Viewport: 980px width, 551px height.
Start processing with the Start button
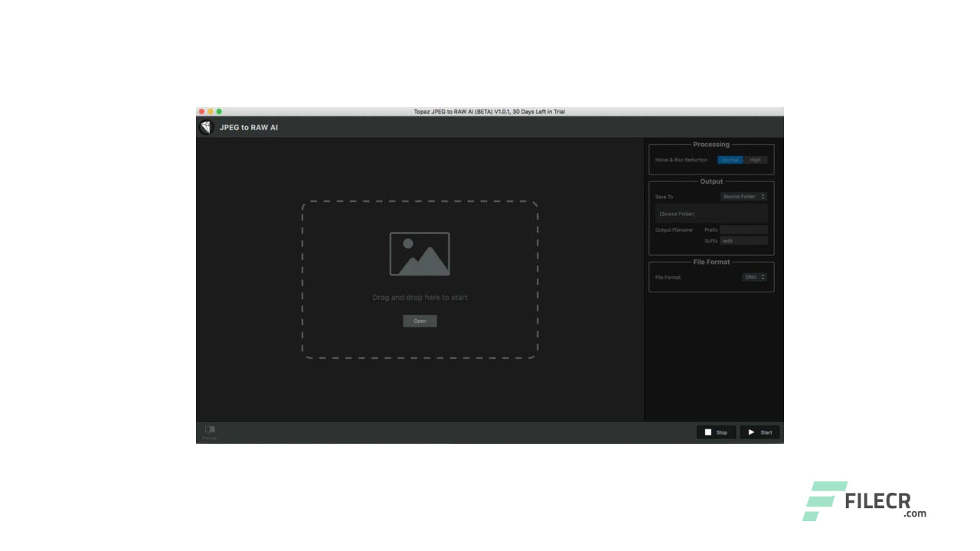(760, 432)
